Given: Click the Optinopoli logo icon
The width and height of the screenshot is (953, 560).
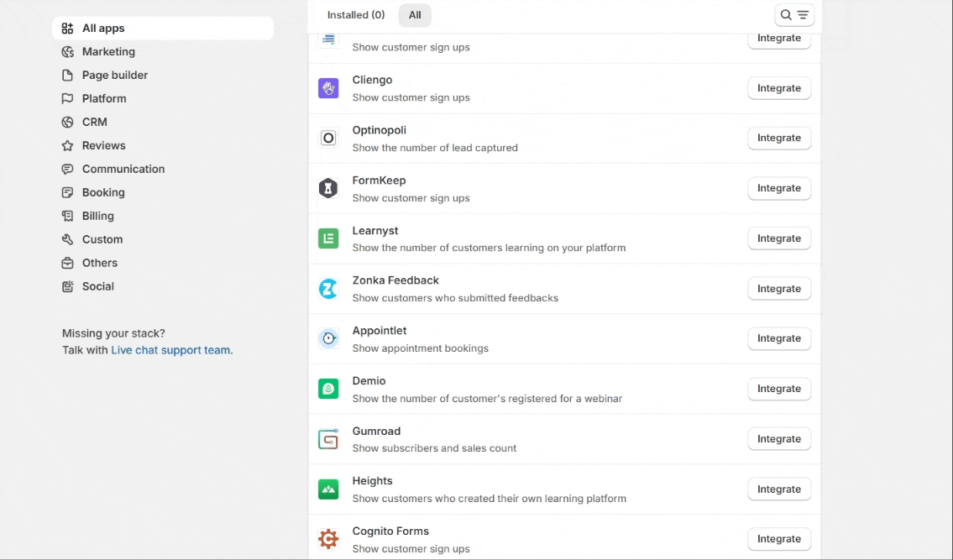Looking at the screenshot, I should point(328,138).
